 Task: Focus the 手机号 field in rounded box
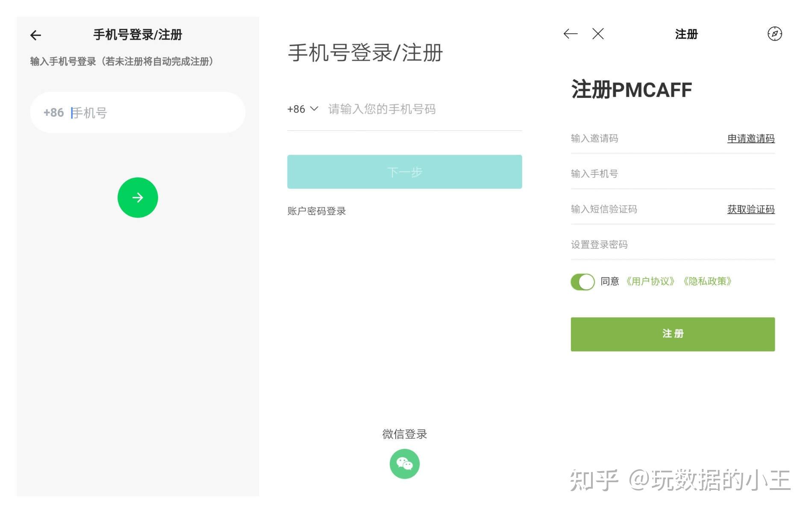coord(138,112)
